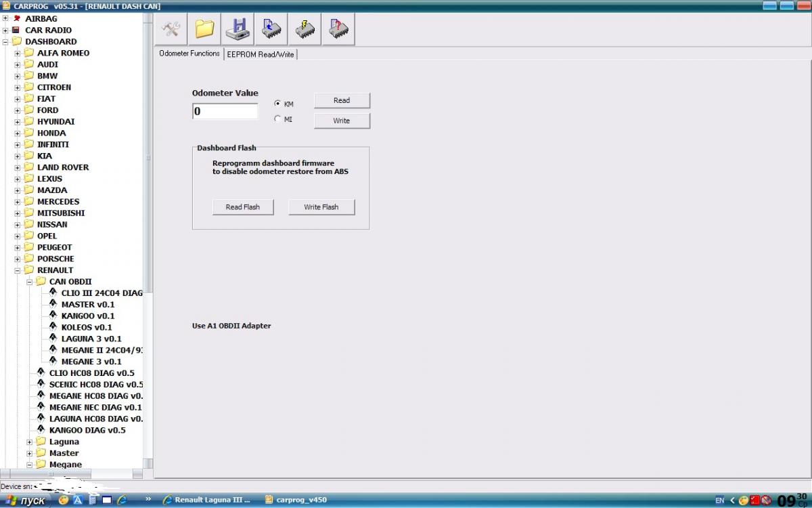
Task: Click the Read odometer button
Action: point(342,100)
